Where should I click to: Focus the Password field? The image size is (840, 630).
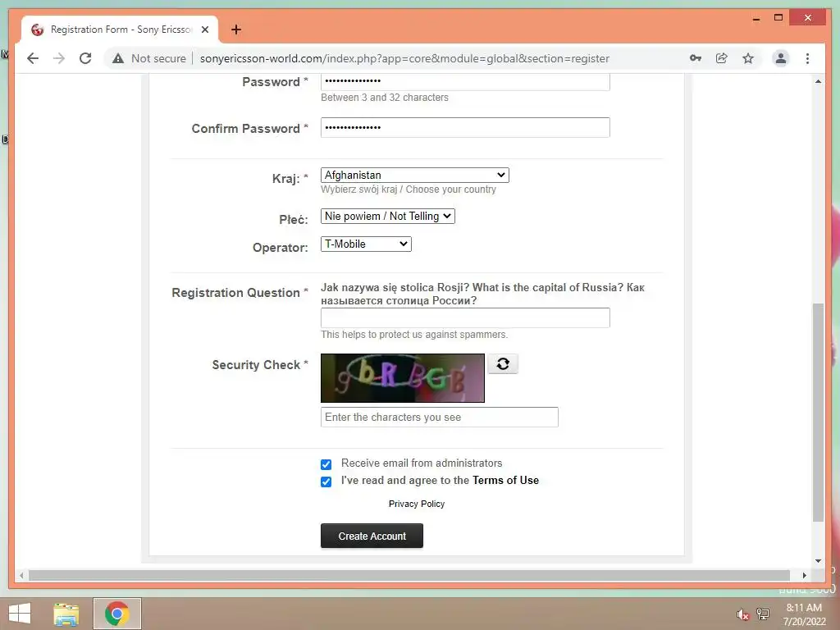(x=465, y=81)
